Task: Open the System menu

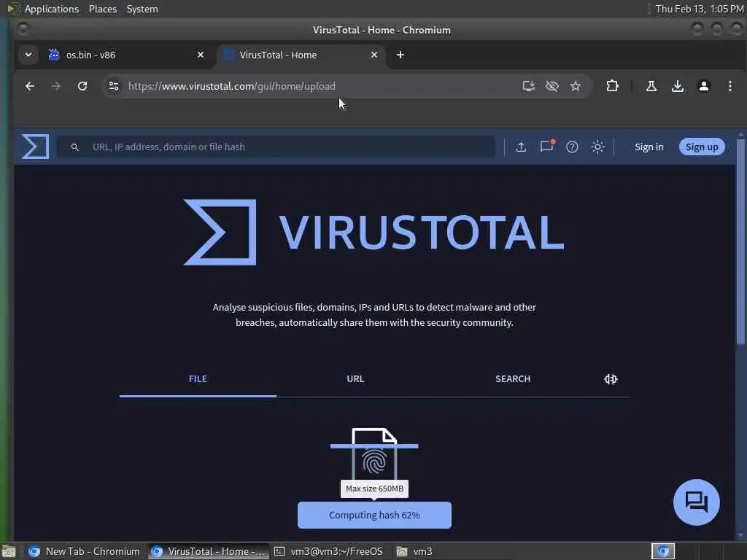Action: [142, 9]
